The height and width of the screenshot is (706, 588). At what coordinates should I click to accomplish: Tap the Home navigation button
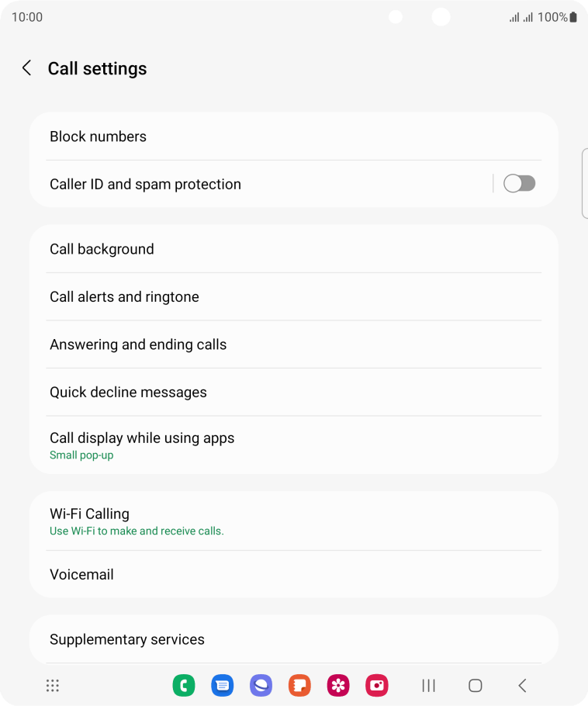(475, 685)
